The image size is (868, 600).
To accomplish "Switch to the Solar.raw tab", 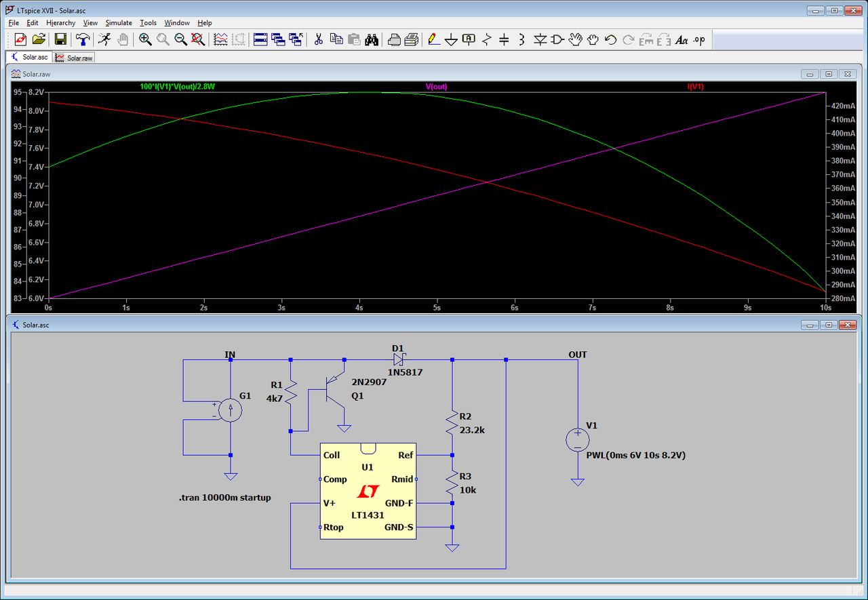I will pyautogui.click(x=74, y=58).
